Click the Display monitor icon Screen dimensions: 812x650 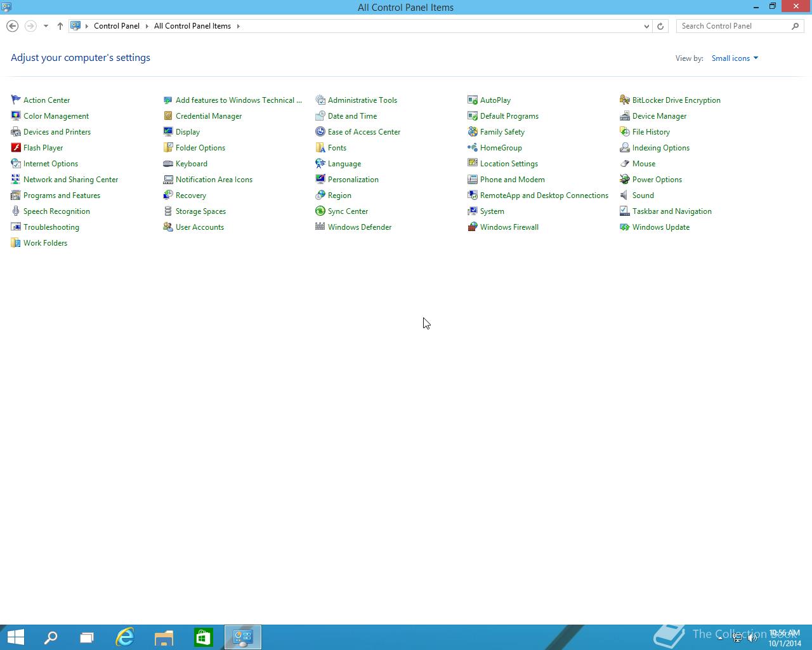(168, 131)
